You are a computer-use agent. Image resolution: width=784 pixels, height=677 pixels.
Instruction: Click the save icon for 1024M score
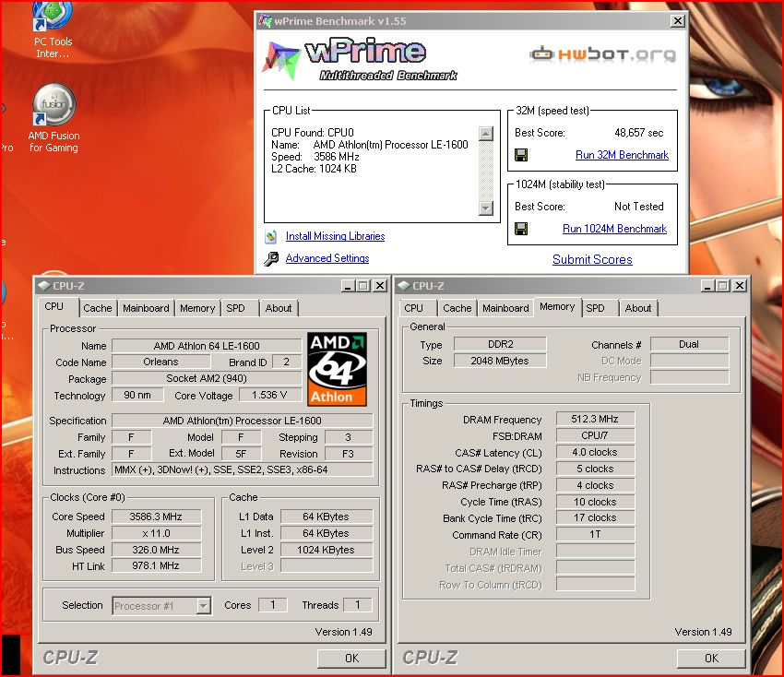coord(521,229)
